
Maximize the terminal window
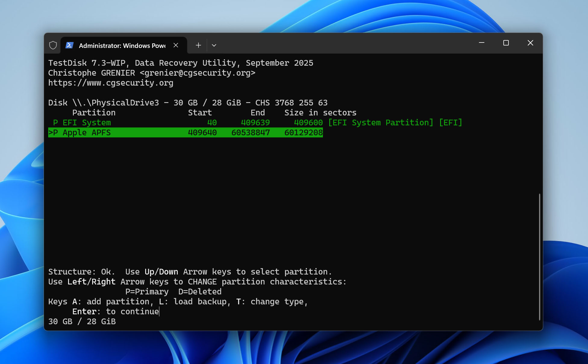point(506,43)
